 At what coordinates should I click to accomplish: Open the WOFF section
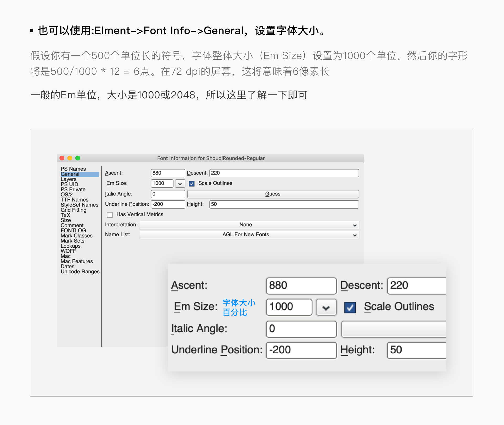pos(68,251)
